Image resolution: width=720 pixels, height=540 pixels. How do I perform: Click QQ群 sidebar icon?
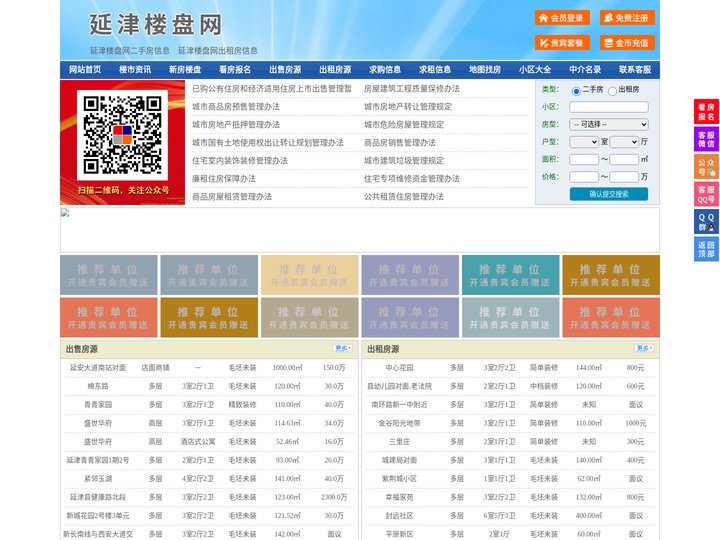(x=706, y=222)
